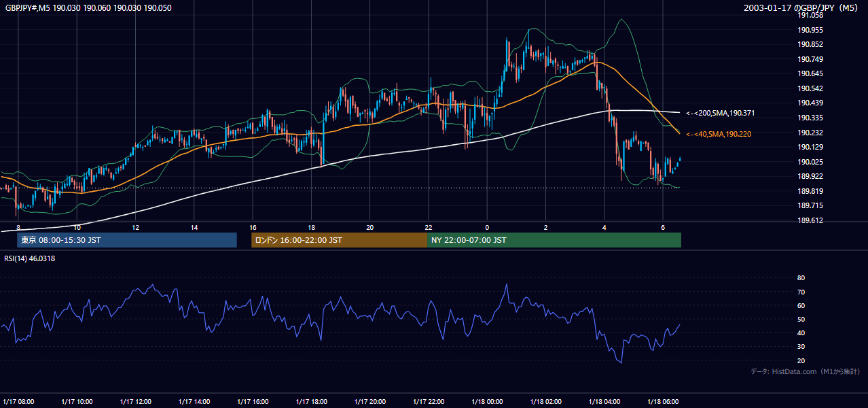Image resolution: width=868 pixels, height=408 pixels.
Task: Click the 2003-01-17 GBP/JPY (M5) chart title
Action: (x=801, y=8)
